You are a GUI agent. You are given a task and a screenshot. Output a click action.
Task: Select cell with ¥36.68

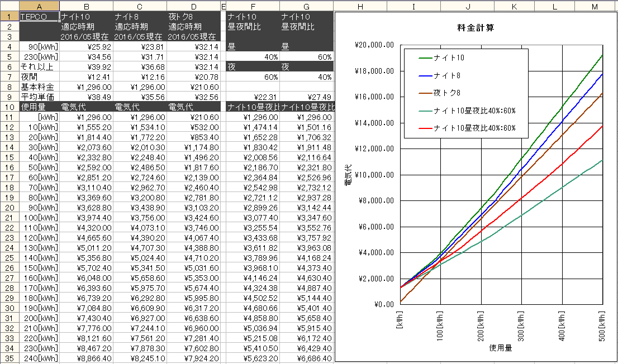pos(140,67)
